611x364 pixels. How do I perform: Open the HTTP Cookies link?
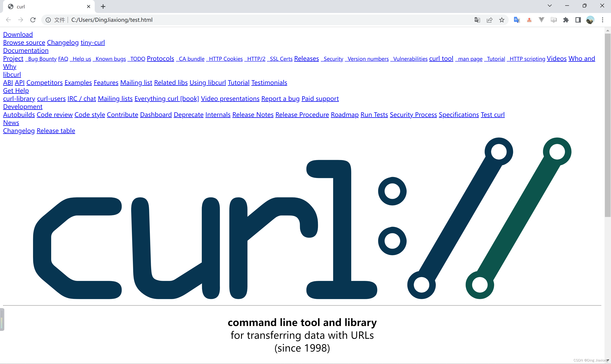coord(224,59)
